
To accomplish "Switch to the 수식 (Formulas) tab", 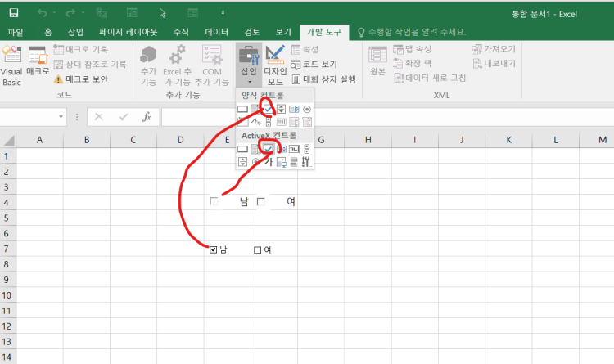I will pyautogui.click(x=181, y=31).
